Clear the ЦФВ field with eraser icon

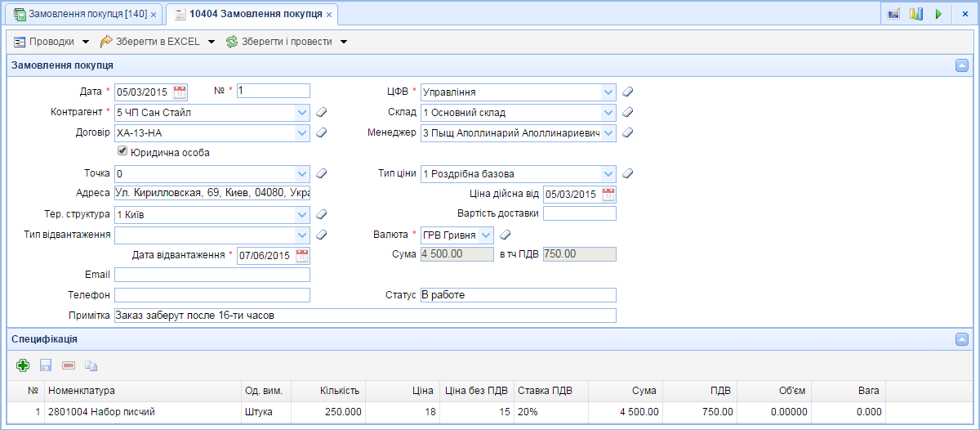[628, 92]
